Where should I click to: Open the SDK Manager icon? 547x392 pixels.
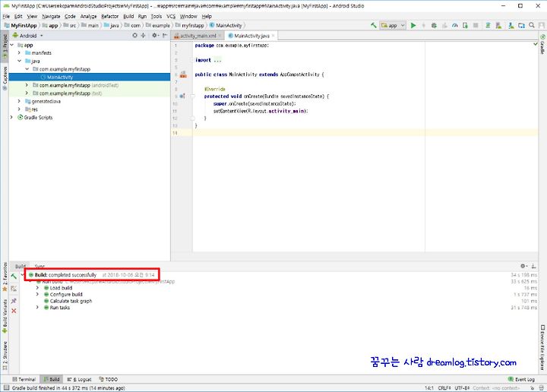coord(511,25)
